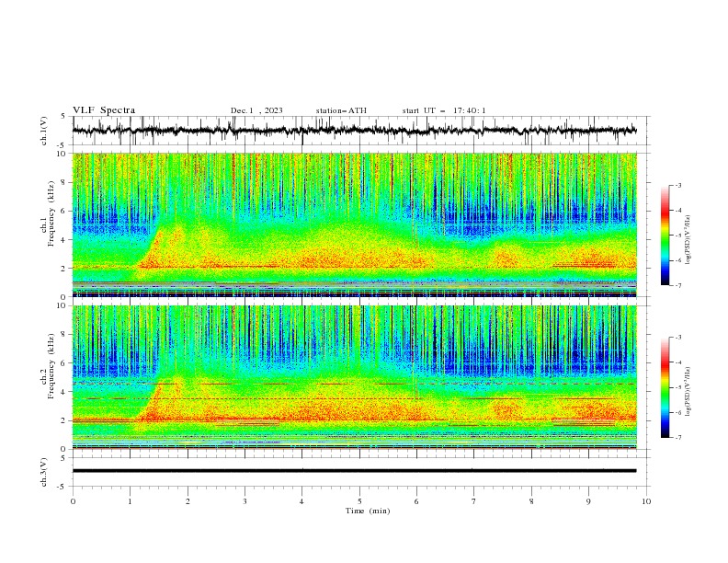Viewport: 728px width, 563px height.
Task: Click the "2" kHz tick on ch.1 frequency axis
Action: pyautogui.click(x=64, y=268)
